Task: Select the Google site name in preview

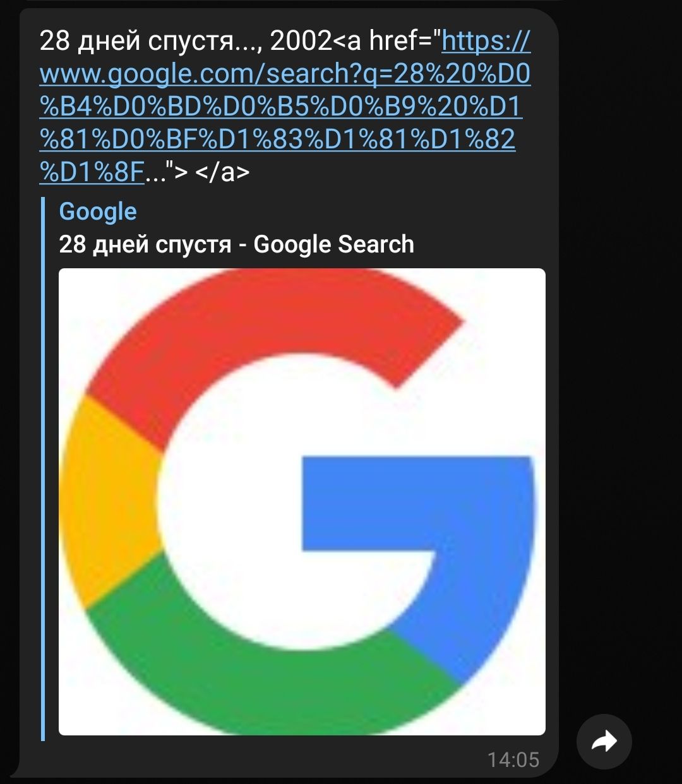Action: pyautogui.click(x=98, y=211)
